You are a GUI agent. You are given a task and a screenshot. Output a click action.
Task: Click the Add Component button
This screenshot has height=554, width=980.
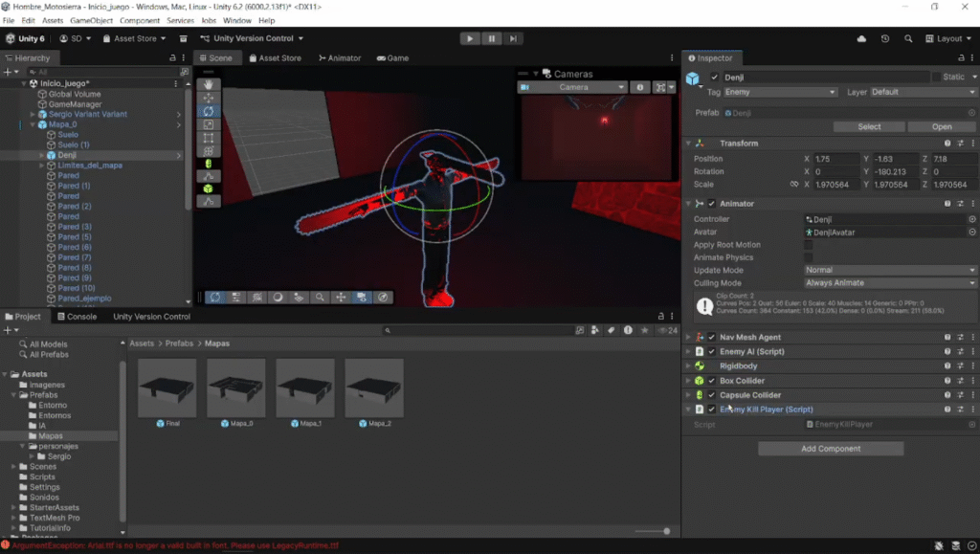[x=830, y=449]
